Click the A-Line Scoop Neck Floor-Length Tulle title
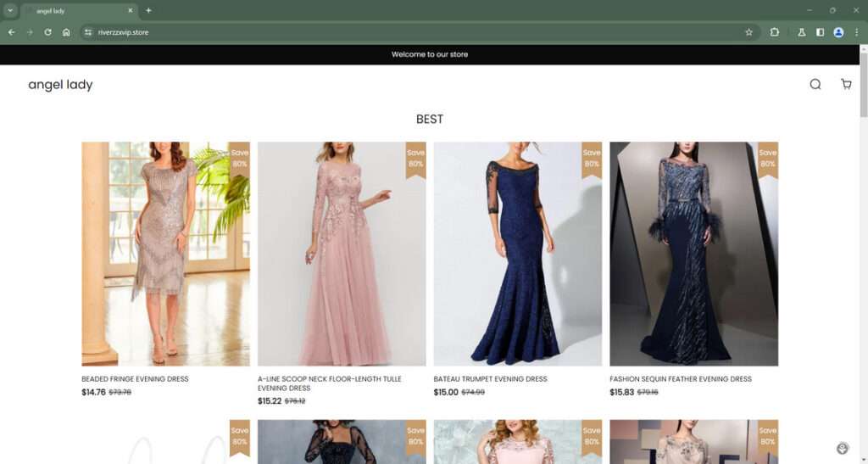868x464 pixels. point(330,383)
